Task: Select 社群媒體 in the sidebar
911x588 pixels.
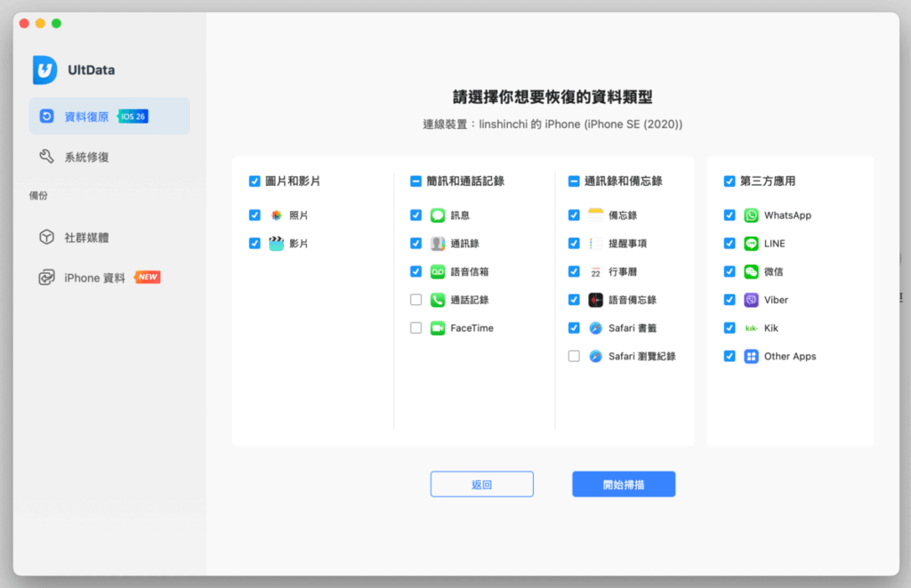Action: pos(85,238)
